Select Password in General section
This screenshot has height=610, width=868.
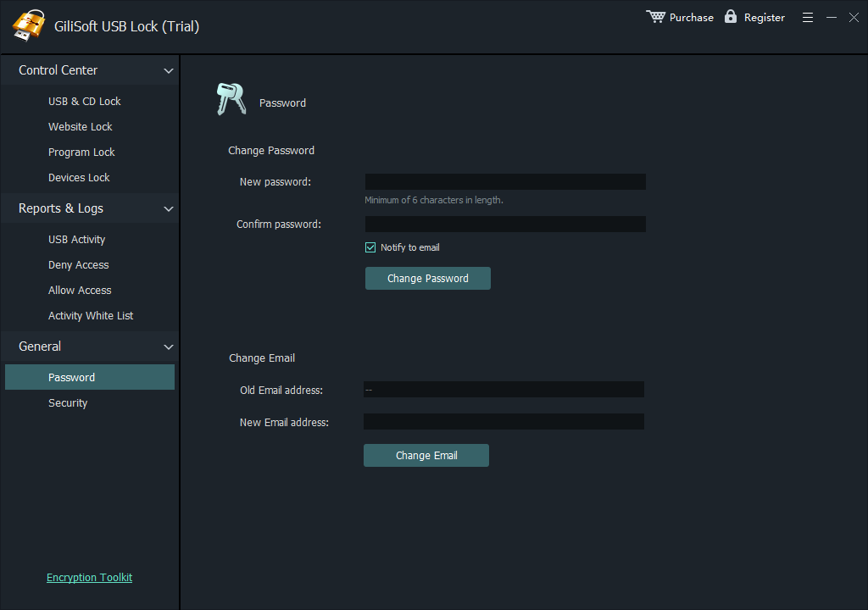click(x=90, y=377)
